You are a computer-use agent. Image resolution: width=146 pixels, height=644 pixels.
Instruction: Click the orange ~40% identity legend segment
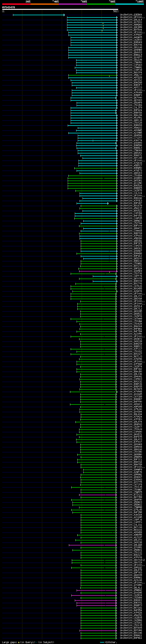click(45, 4)
